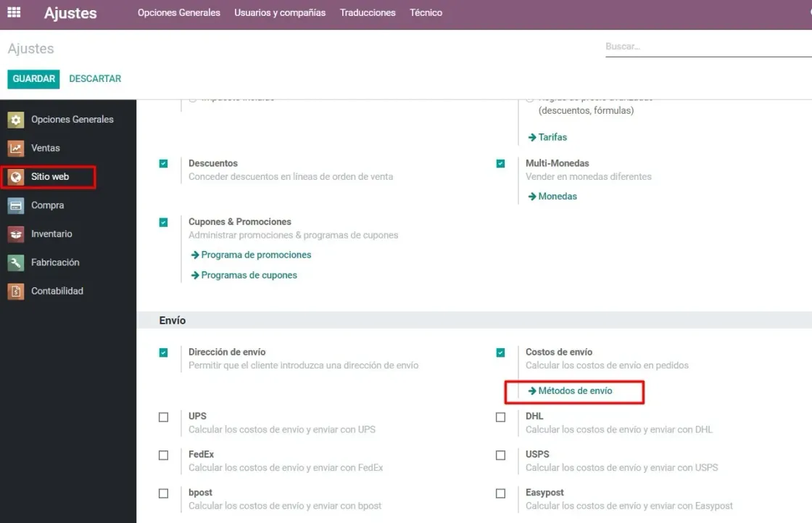Click the Dirección de envío setting label
This screenshot has height=523, width=812.
coord(227,352)
